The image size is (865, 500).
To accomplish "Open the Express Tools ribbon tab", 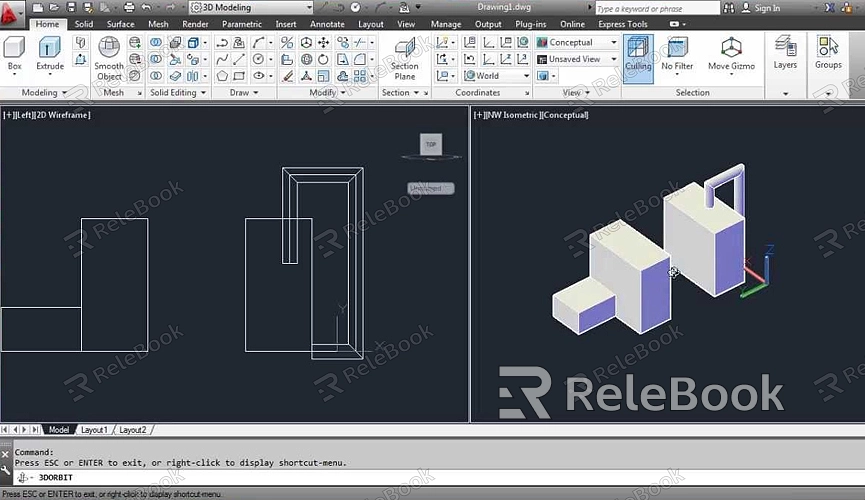I will [x=623, y=24].
